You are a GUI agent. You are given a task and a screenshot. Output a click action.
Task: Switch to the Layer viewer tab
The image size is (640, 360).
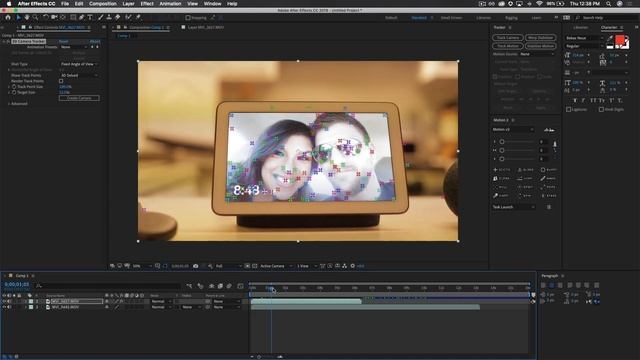coord(205,27)
